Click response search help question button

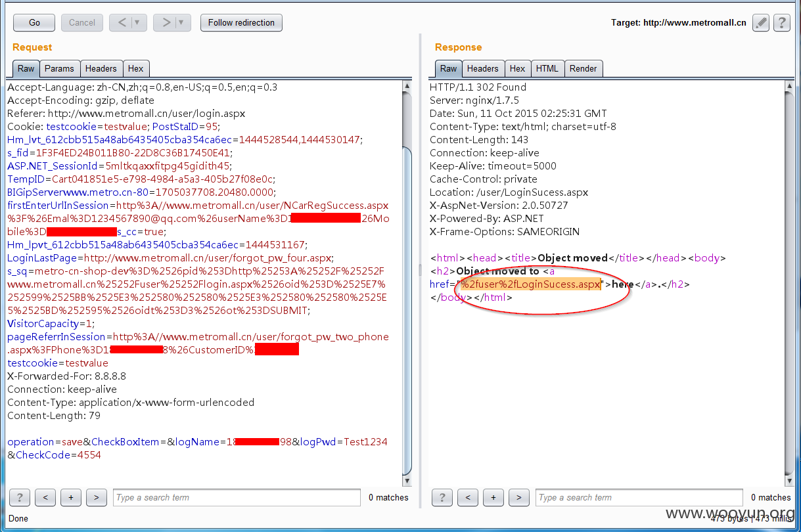[442, 498]
